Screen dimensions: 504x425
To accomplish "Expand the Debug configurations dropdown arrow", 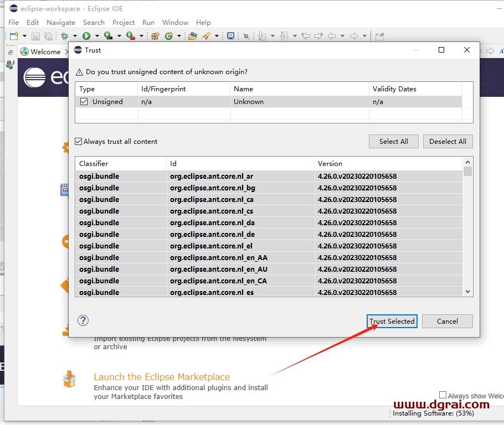I will pyautogui.click(x=75, y=36).
